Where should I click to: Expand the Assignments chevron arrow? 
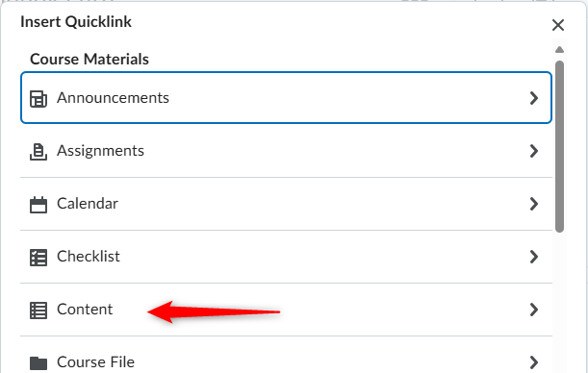click(533, 151)
